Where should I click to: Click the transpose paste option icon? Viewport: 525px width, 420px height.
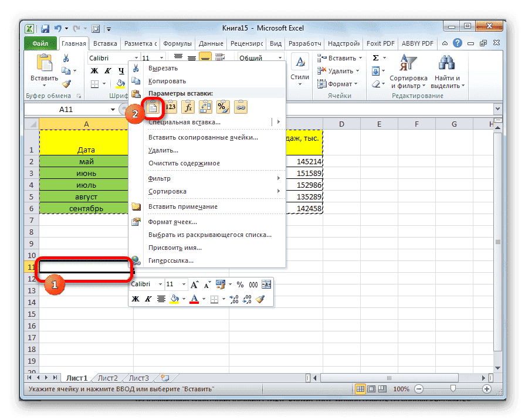[206, 107]
